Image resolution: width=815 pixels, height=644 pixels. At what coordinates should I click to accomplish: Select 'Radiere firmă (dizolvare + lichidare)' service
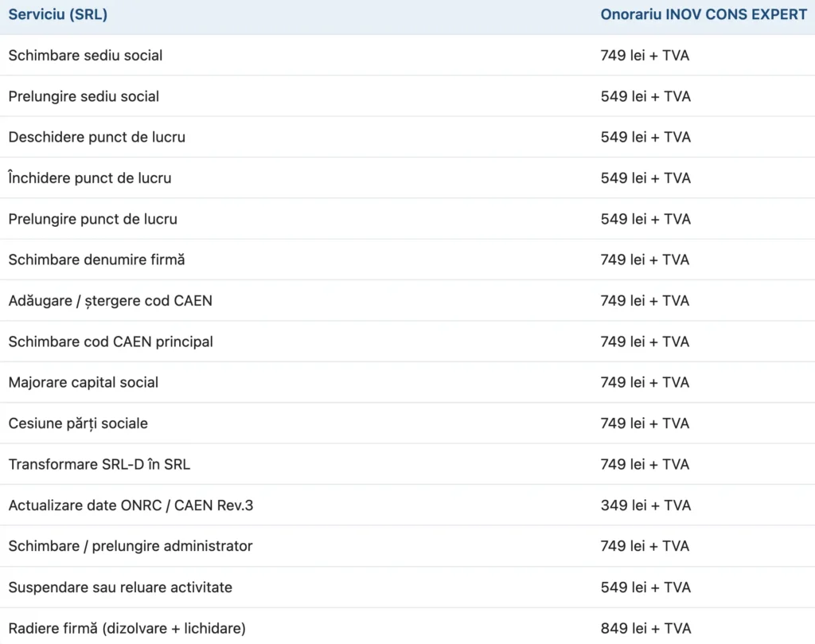coord(127,628)
